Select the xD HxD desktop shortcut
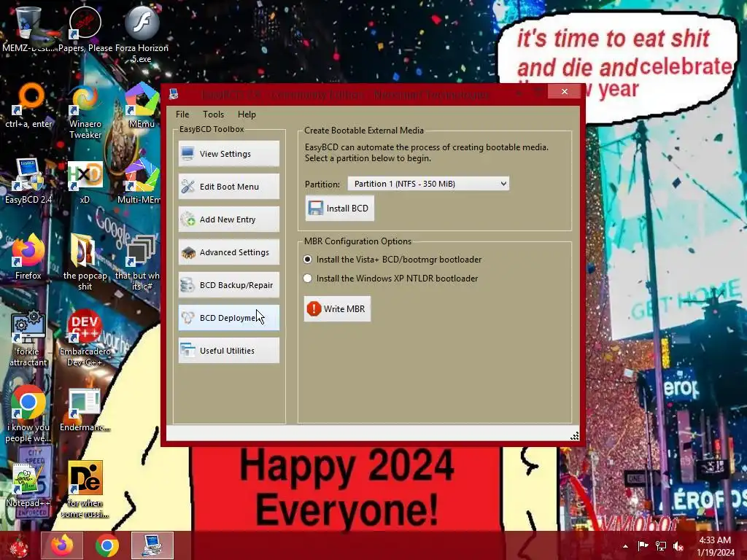The height and width of the screenshot is (560, 747). [x=85, y=181]
